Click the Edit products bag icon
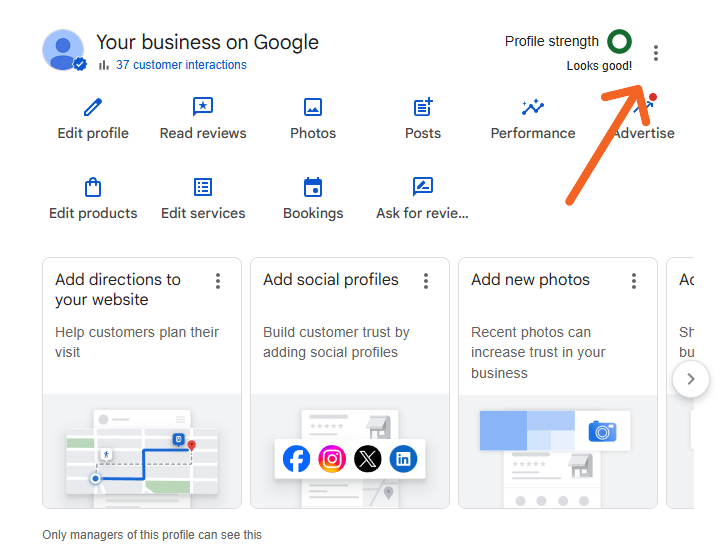 click(x=93, y=187)
